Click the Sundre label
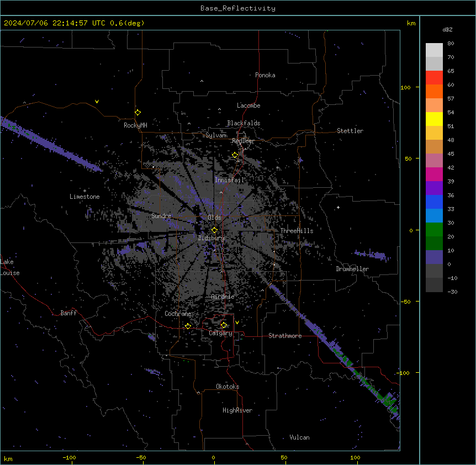The width and height of the screenshot is (476, 465). click(x=161, y=216)
